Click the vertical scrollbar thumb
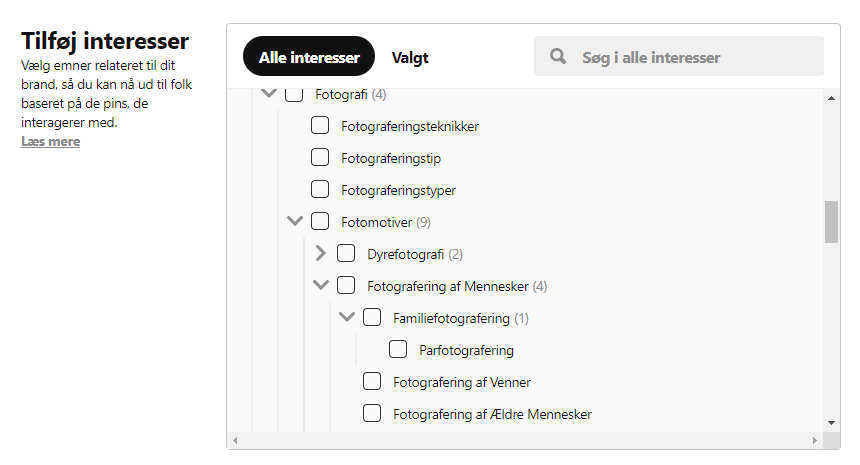The image size is (860, 465). click(831, 222)
